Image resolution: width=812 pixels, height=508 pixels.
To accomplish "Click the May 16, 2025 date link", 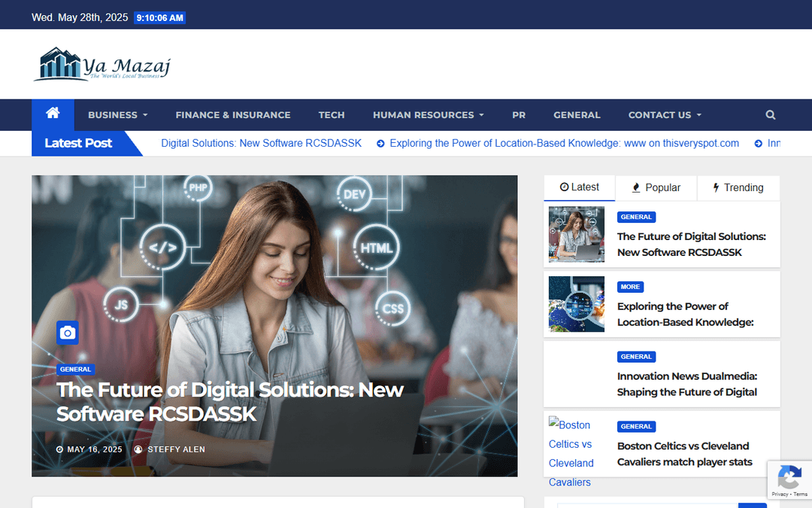I will (x=95, y=449).
